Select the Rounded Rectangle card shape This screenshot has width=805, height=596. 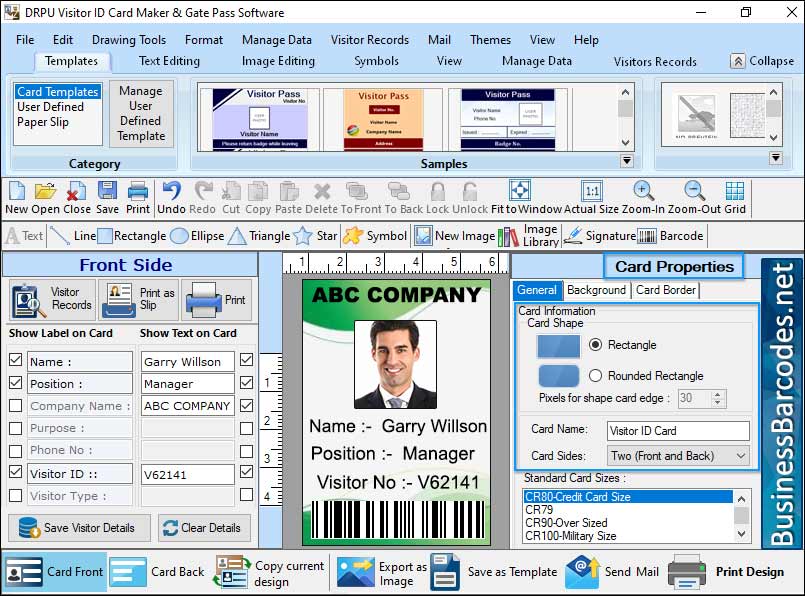(594, 376)
